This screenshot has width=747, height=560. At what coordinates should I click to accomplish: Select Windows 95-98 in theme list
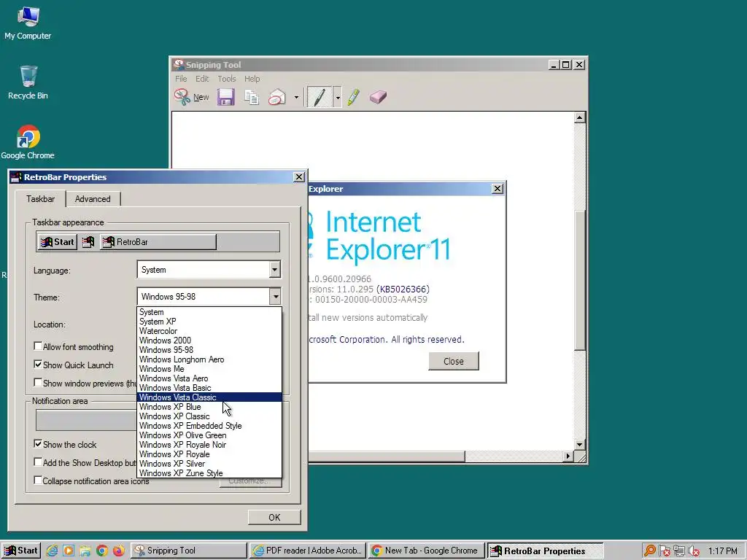click(209, 350)
